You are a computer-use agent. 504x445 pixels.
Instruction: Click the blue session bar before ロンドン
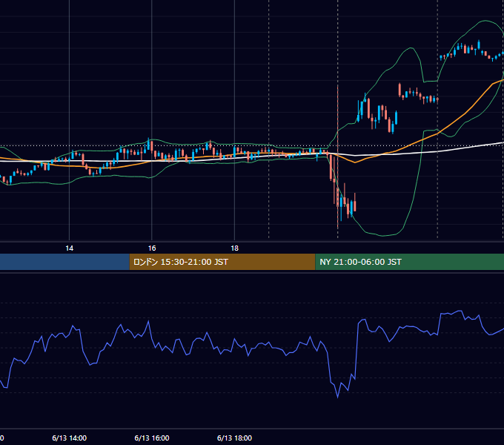point(64,262)
